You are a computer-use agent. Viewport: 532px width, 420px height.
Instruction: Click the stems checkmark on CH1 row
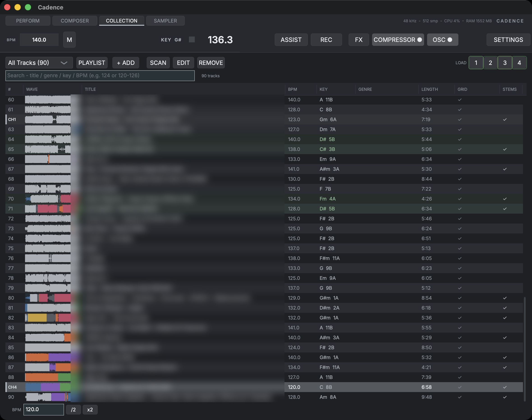point(505,119)
